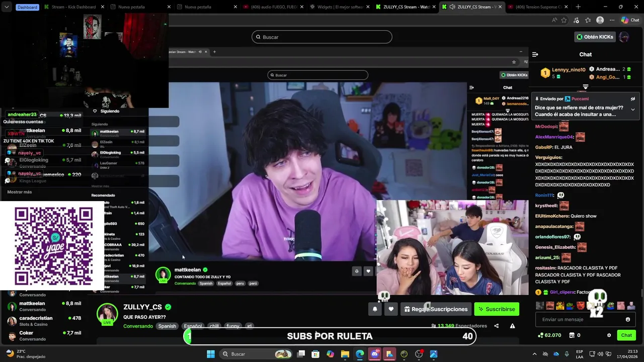Viewport: 644px width, 362px height.
Task: Open the tab search dropdown arrow
Action: pyautogui.click(x=7, y=7)
